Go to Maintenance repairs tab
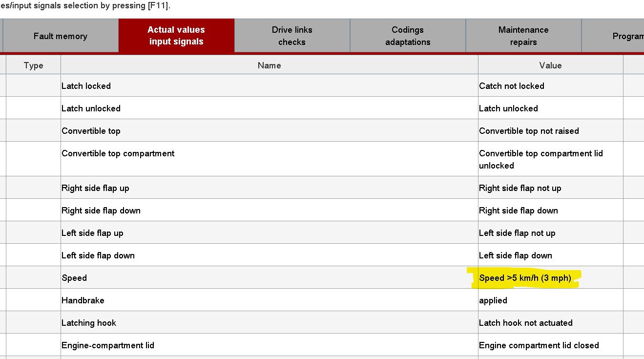644x359 pixels. 523,36
